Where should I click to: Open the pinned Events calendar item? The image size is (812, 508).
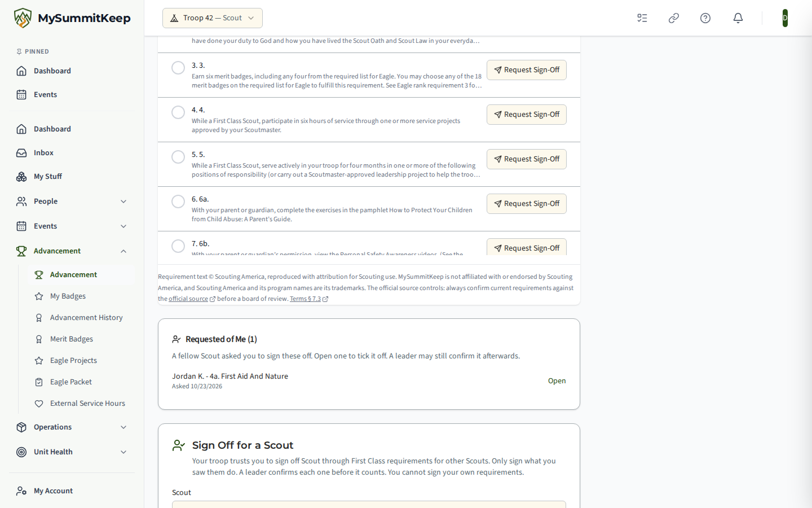point(72,94)
